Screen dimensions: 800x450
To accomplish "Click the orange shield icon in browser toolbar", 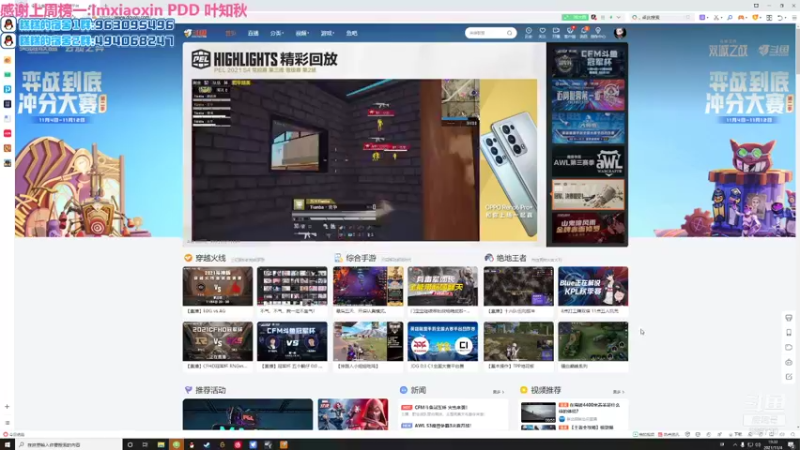I will pos(756,17).
